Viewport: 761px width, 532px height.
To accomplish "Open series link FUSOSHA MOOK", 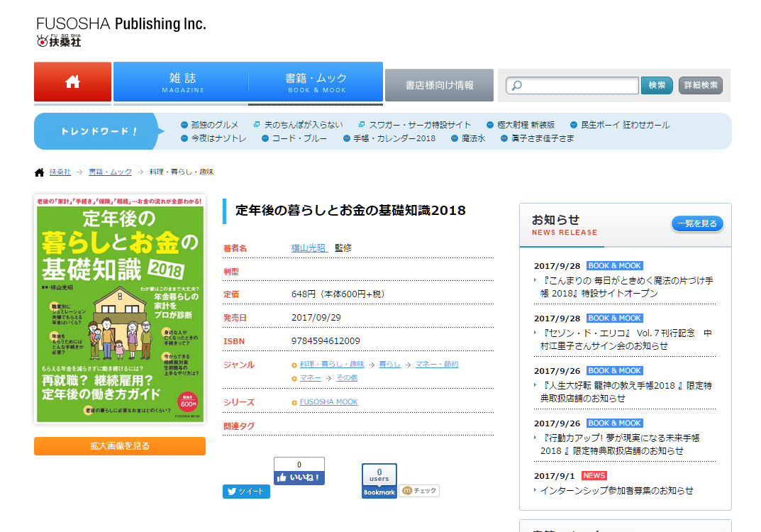I will 328,402.
